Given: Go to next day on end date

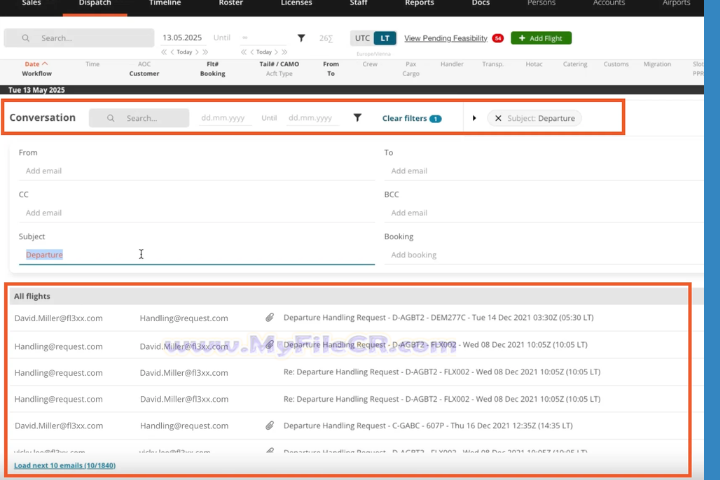Looking at the screenshot, I should click(276, 52).
